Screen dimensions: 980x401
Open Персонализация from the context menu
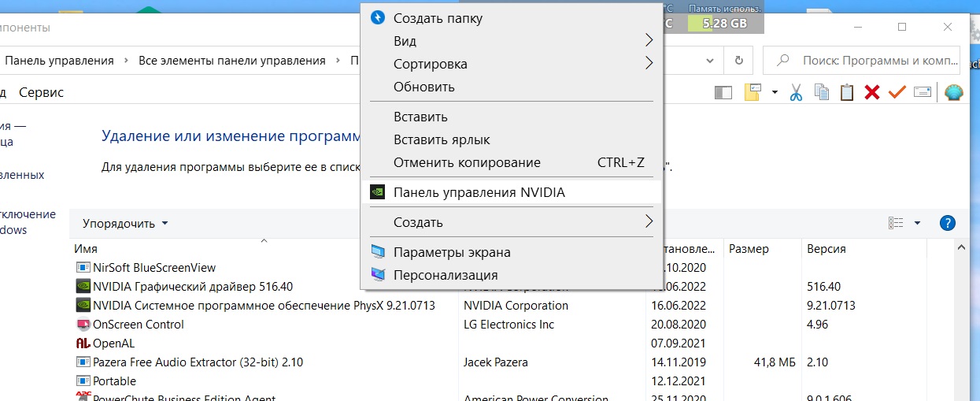click(x=445, y=275)
